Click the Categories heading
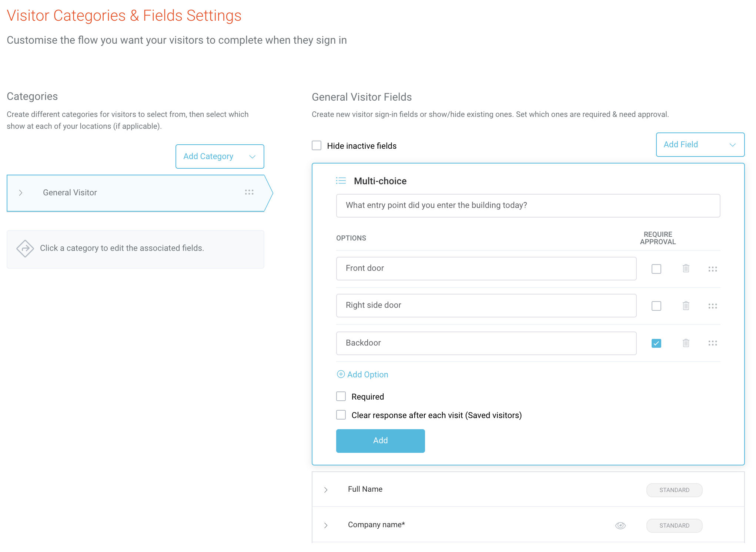756x552 pixels. tap(32, 96)
